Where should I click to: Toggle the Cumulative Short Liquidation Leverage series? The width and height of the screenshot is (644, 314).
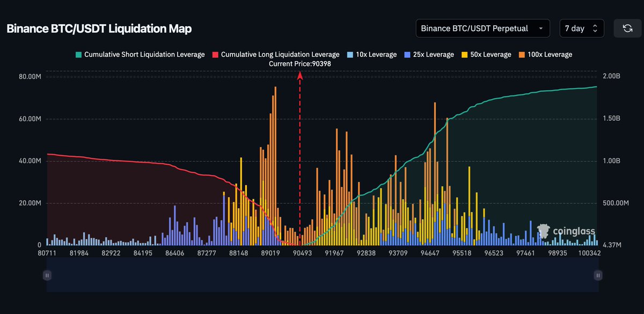click(x=145, y=54)
